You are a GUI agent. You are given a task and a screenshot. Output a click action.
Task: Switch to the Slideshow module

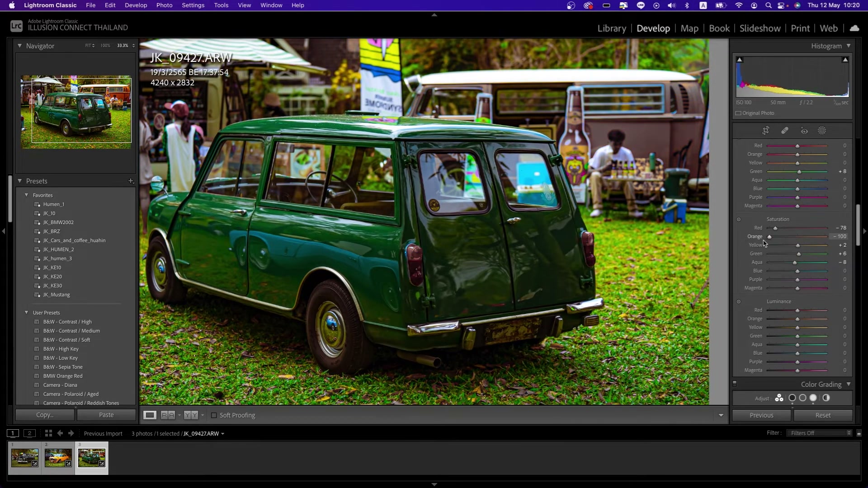(760, 28)
